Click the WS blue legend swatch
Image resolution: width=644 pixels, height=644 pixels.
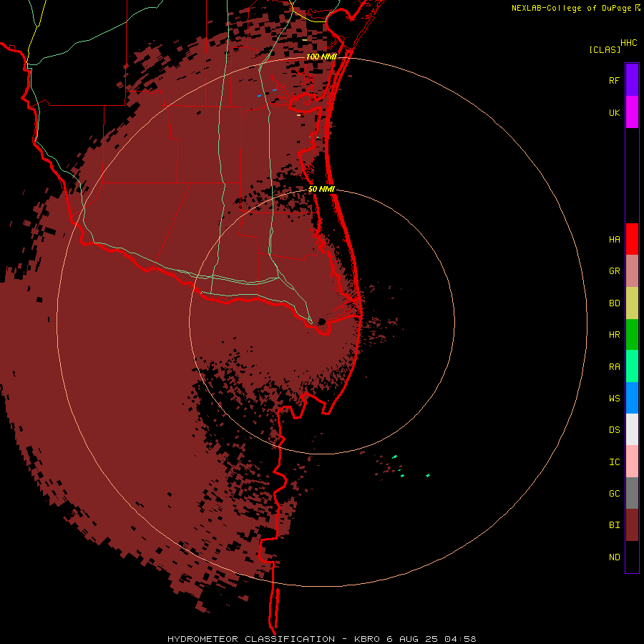(632, 398)
